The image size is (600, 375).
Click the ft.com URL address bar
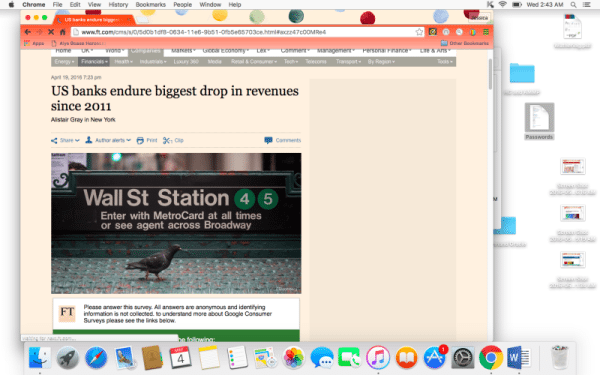(248, 32)
